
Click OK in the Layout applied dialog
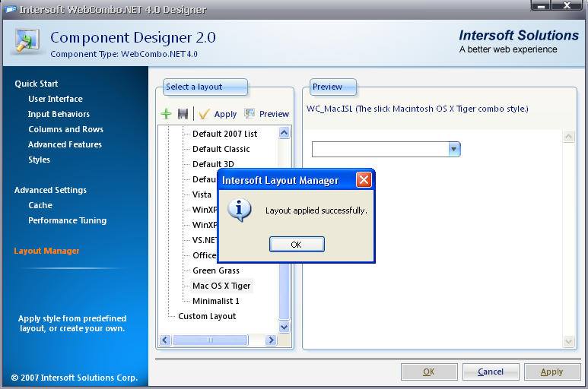297,245
